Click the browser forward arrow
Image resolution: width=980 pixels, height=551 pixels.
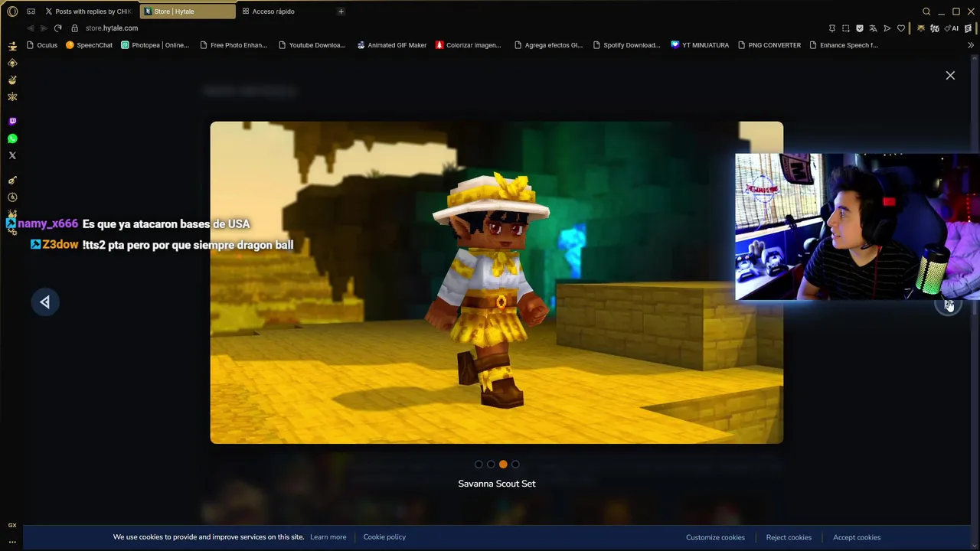(x=44, y=28)
